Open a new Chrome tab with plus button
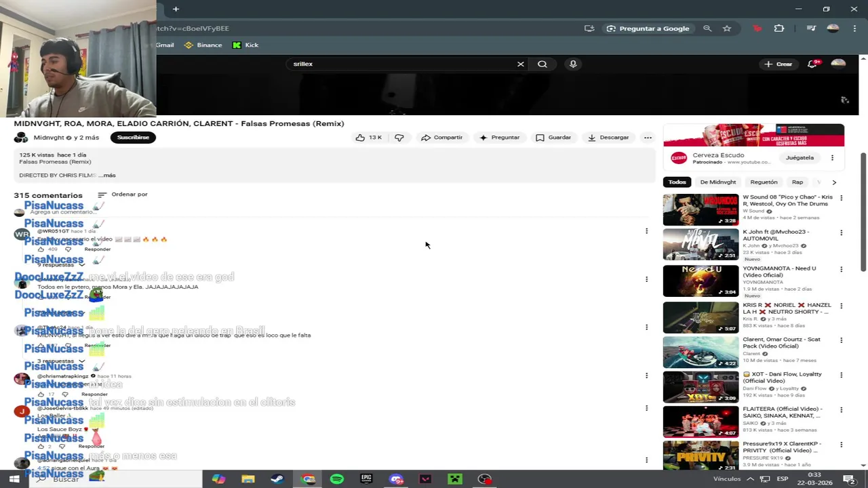 point(176,9)
